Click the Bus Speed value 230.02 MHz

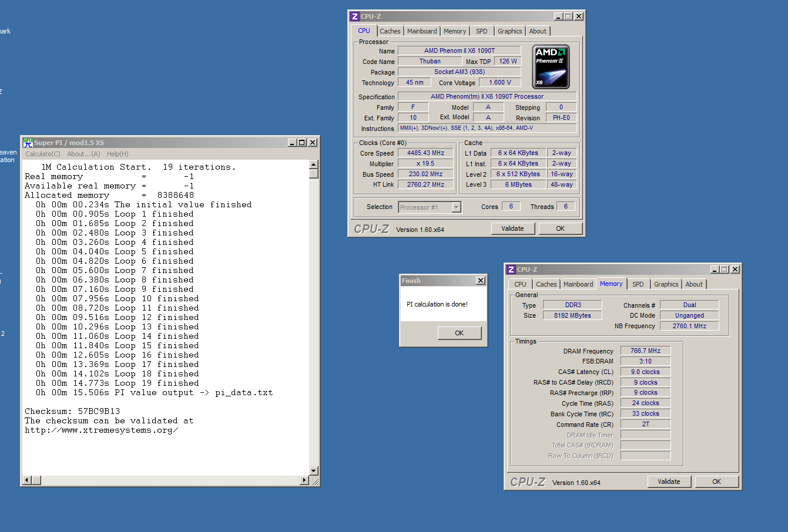[x=425, y=174]
